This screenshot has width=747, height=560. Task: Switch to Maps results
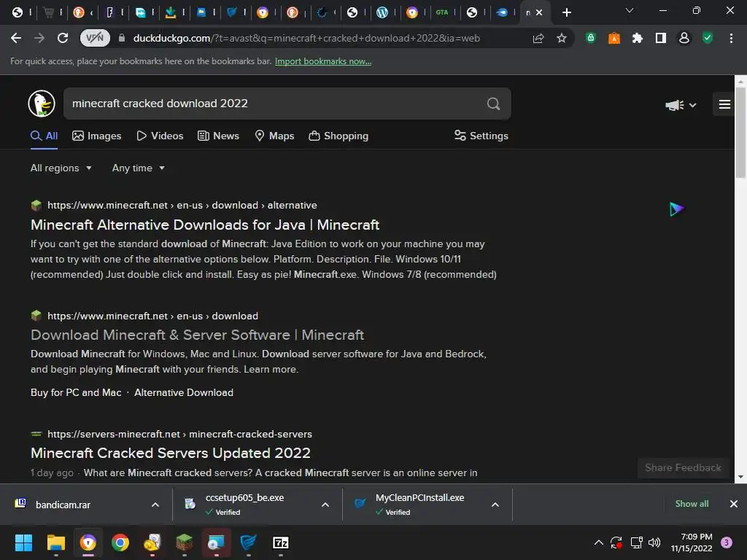pos(274,136)
